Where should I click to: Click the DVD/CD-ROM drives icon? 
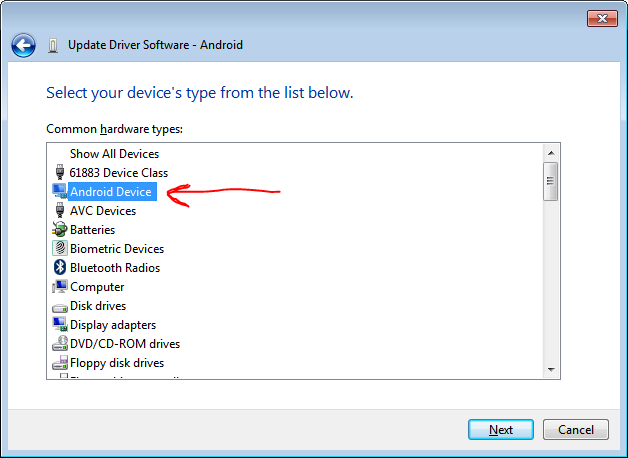point(59,344)
